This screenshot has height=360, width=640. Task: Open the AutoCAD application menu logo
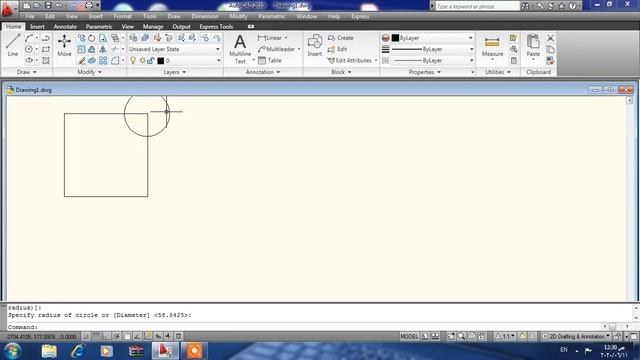[x=7, y=8]
